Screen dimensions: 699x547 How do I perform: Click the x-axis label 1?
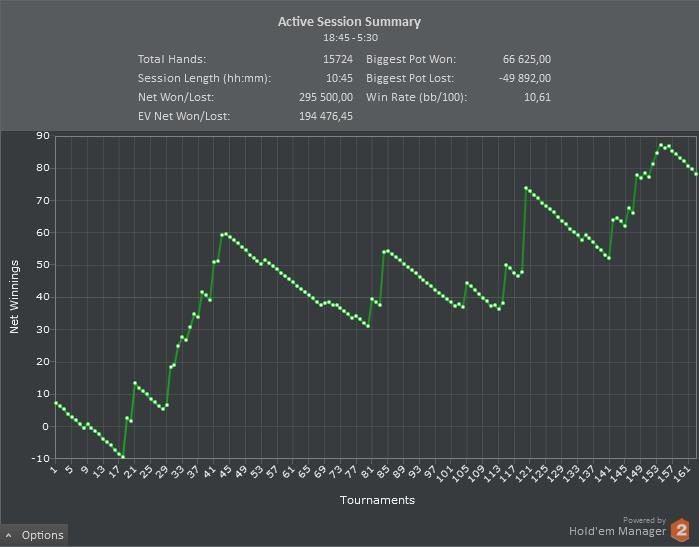(x=54, y=470)
